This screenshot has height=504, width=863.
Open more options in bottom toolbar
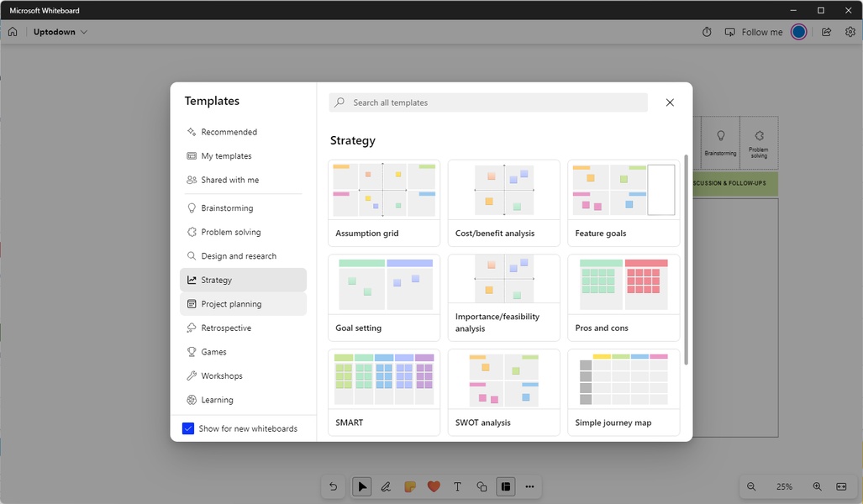(x=529, y=486)
